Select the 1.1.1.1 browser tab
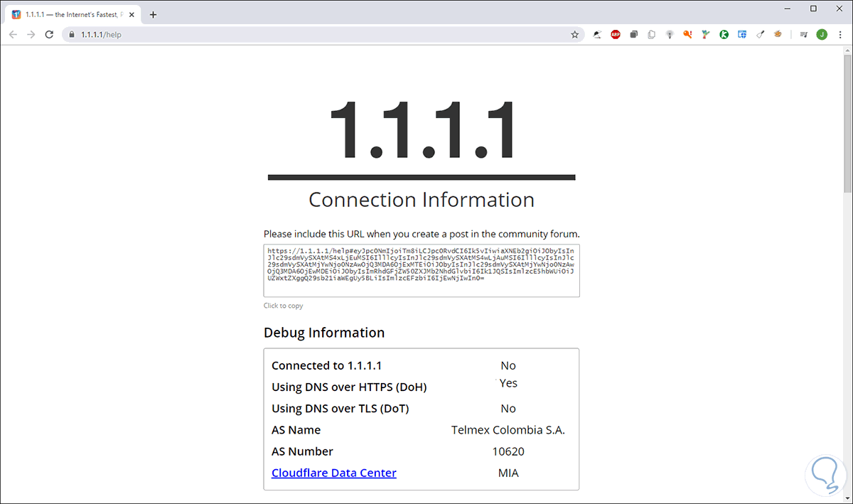This screenshot has width=853, height=504. 73,14
